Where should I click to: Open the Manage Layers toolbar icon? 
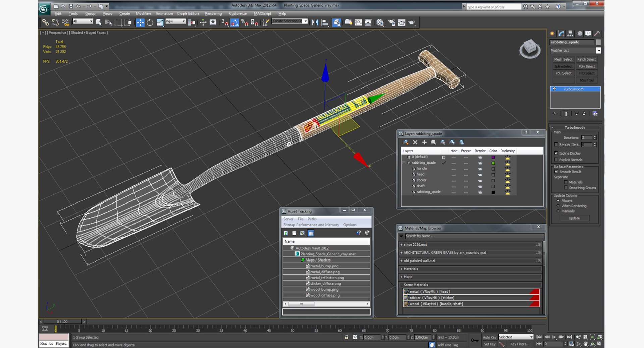337,22
